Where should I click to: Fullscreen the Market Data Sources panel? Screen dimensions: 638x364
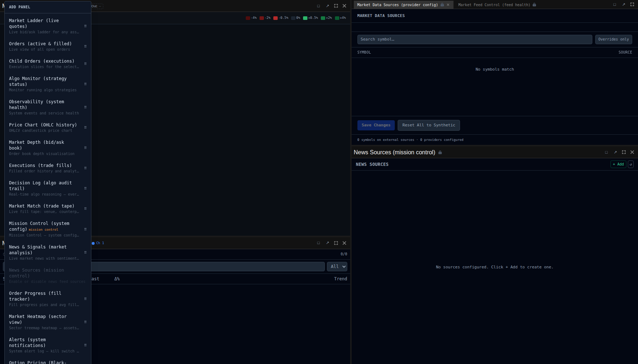pos(632,5)
